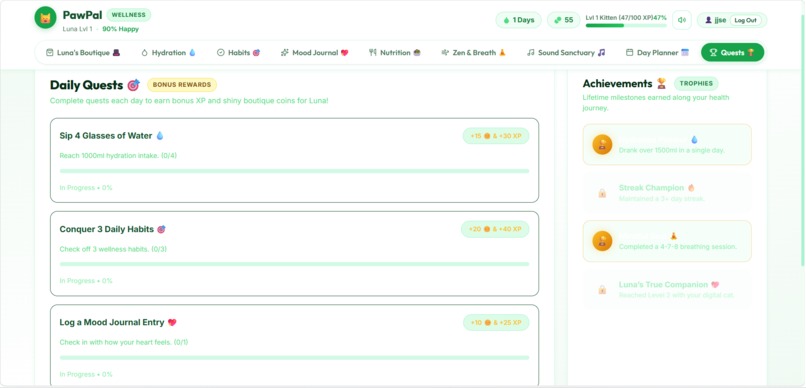
Task: Click the meditation emoji in the breathing achievement
Action: (x=673, y=236)
